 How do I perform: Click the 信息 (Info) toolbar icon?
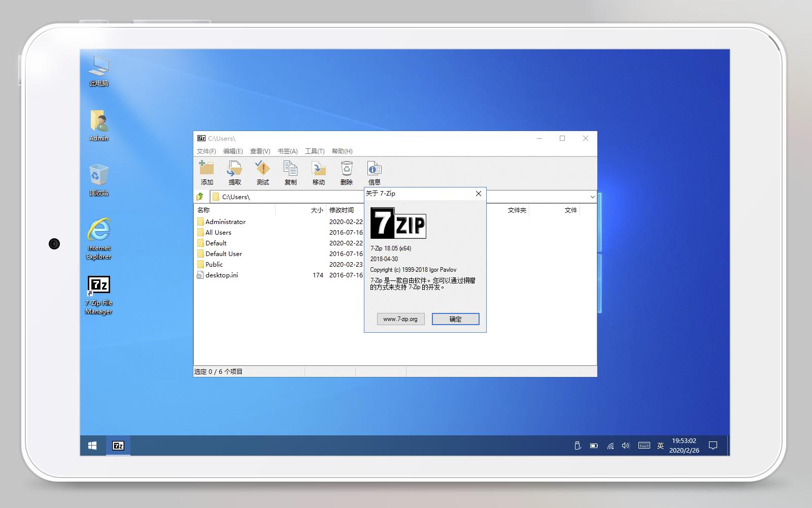374,173
